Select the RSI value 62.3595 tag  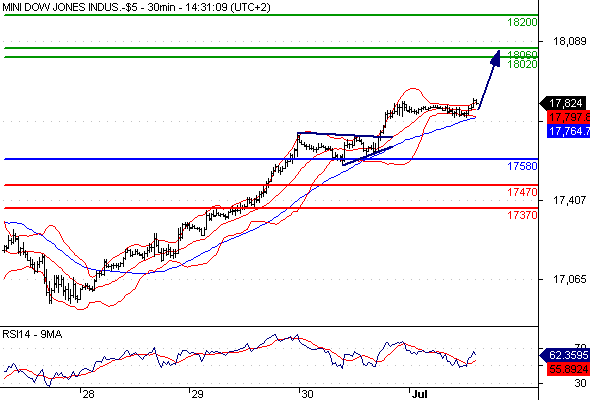(x=566, y=355)
